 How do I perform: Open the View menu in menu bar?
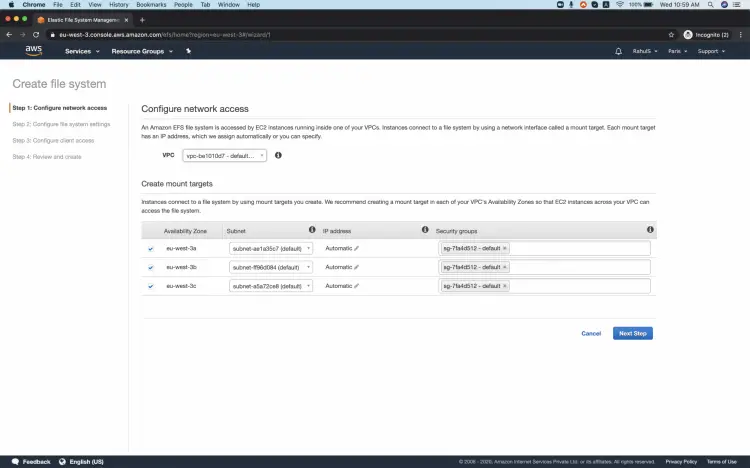[x=95, y=4]
